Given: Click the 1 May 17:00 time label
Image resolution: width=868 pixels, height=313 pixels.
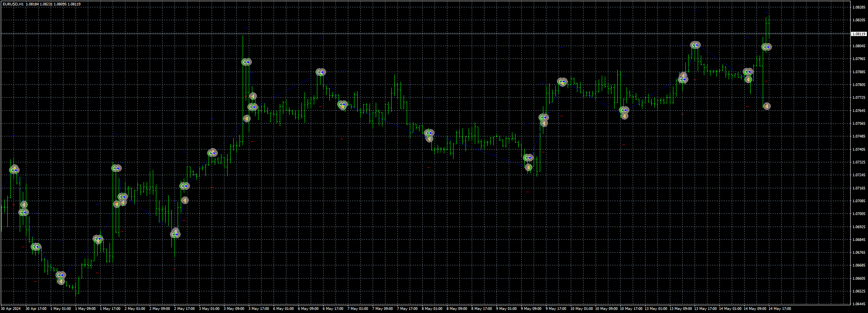Looking at the screenshot, I should click(110, 309).
